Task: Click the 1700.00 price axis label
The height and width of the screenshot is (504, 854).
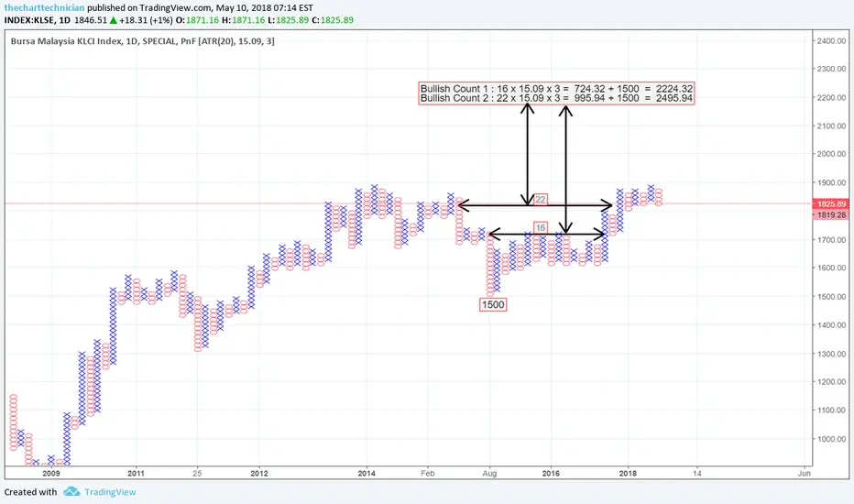Action: point(832,240)
